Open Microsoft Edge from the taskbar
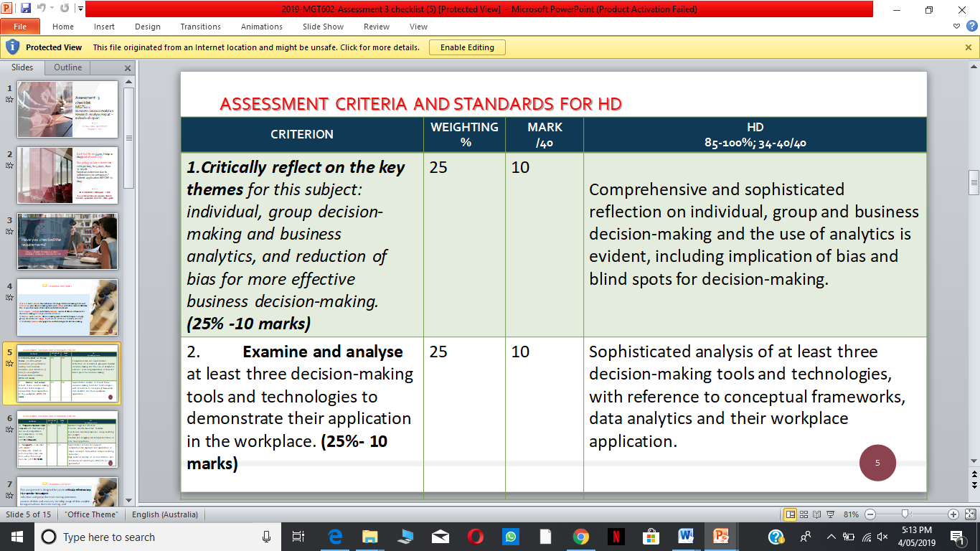This screenshot has width=980, height=551. pos(335,537)
